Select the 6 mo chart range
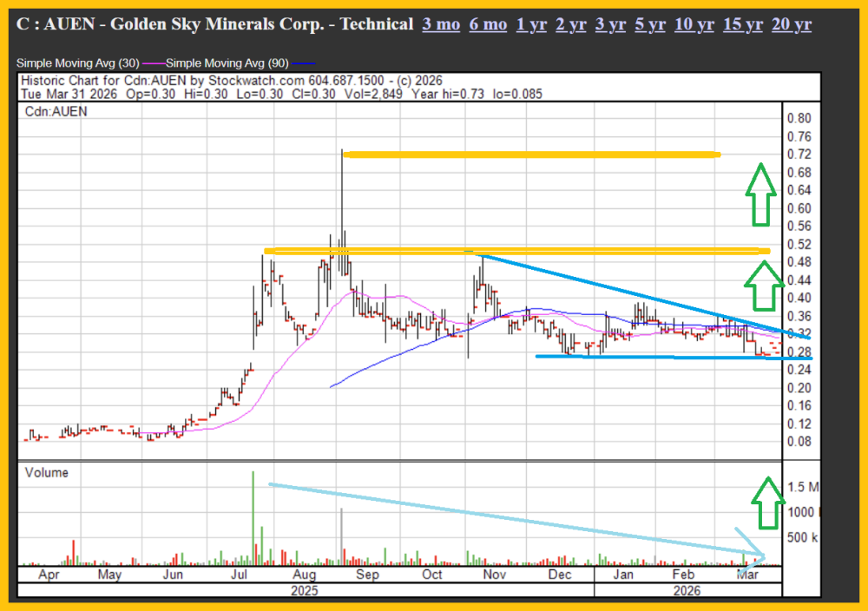The height and width of the screenshot is (611, 868). (488, 24)
